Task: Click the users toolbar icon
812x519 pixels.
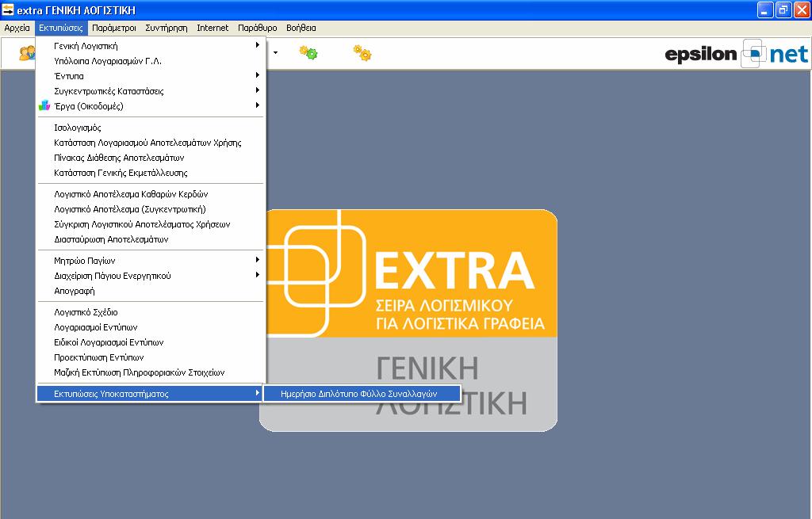Action: point(27,53)
